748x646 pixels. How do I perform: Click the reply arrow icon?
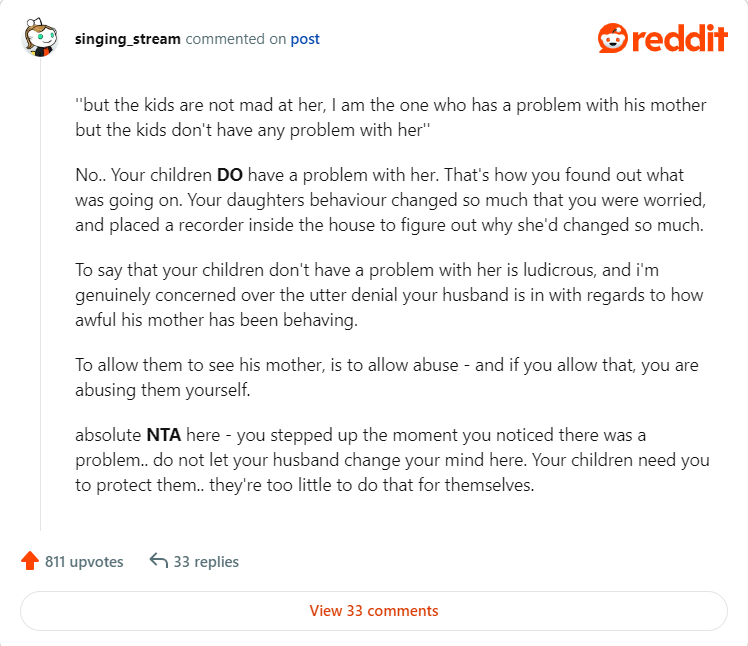click(158, 561)
